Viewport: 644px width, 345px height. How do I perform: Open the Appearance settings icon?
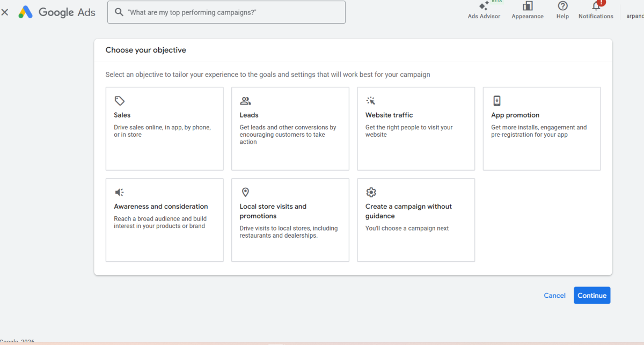pos(528,6)
